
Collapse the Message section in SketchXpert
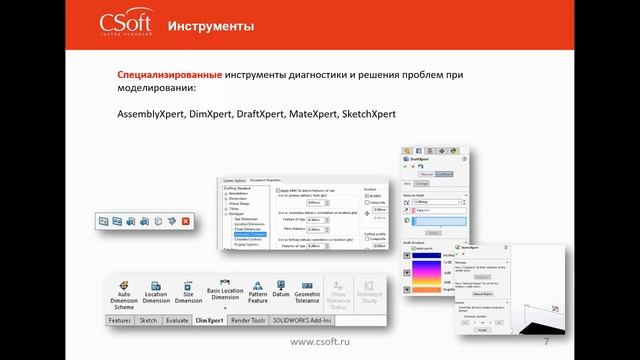(507, 262)
